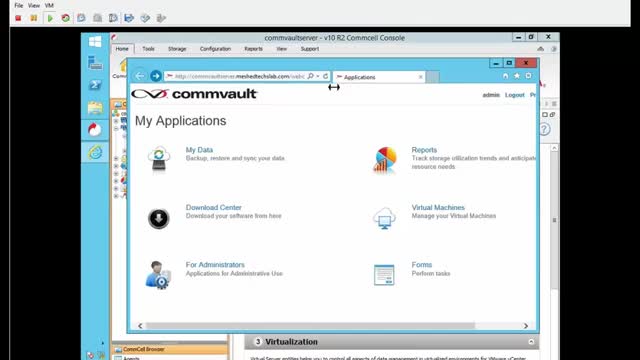Click the commvault logo
Screen dimensions: 640x360
[194, 94]
